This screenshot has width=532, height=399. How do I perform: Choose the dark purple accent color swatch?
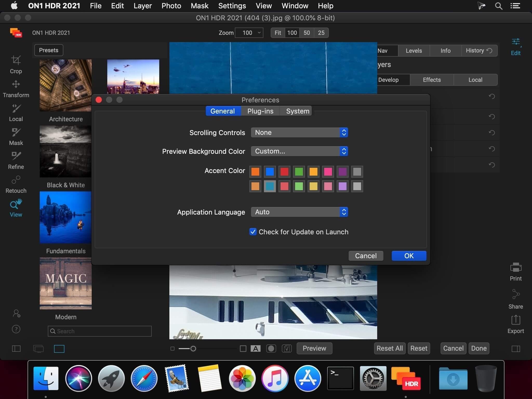[x=343, y=172]
